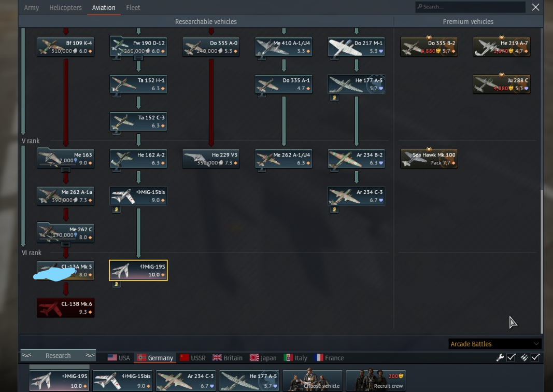Select the Sea Hawk Mk.100 pack card
The image size is (553, 392).
pos(429,159)
